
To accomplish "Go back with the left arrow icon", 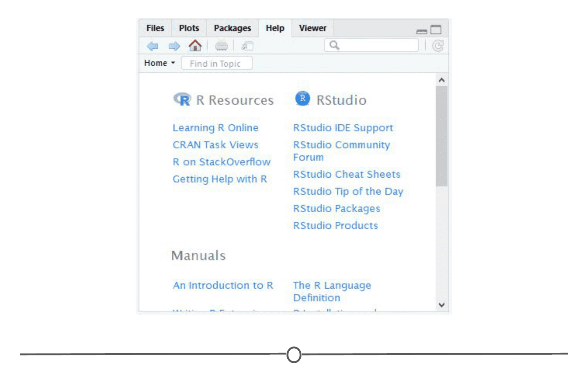I will point(152,46).
